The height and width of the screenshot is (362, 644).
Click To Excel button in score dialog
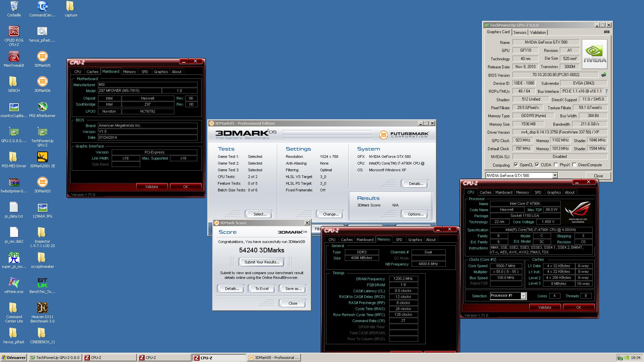[262, 289]
